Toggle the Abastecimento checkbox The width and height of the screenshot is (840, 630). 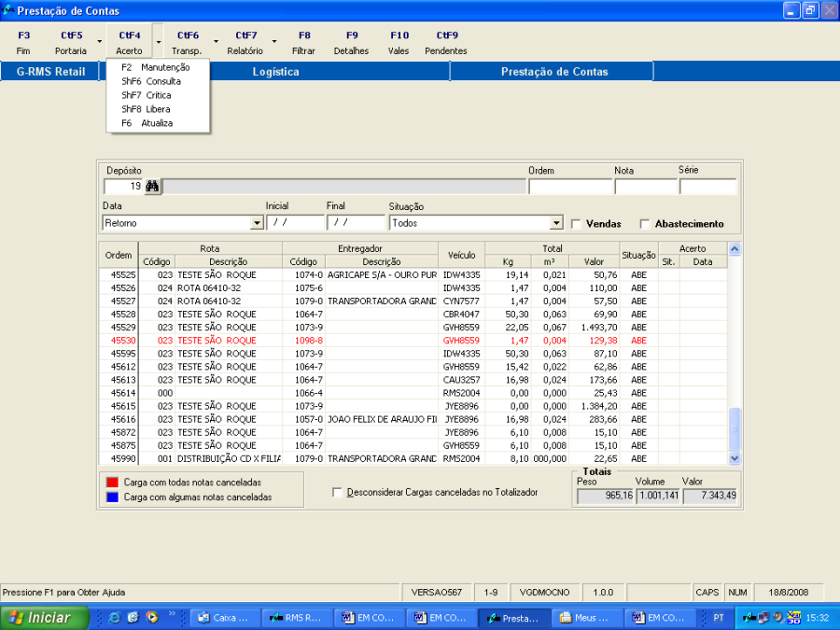645,224
